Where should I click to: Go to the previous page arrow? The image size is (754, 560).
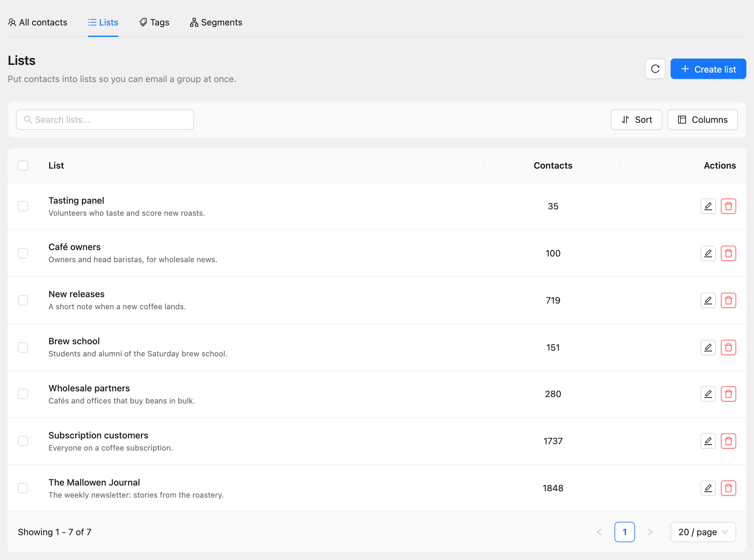(599, 532)
